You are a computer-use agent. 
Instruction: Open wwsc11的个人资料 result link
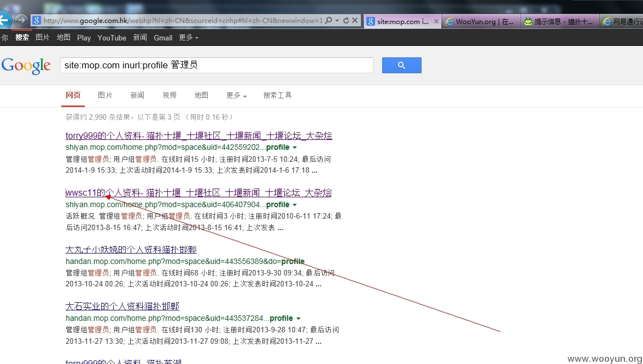click(x=198, y=192)
